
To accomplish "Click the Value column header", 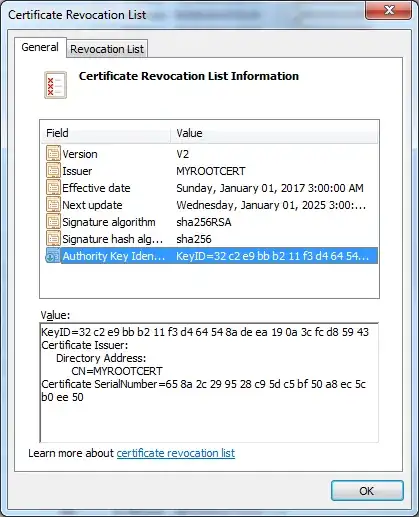I will [x=274, y=133].
